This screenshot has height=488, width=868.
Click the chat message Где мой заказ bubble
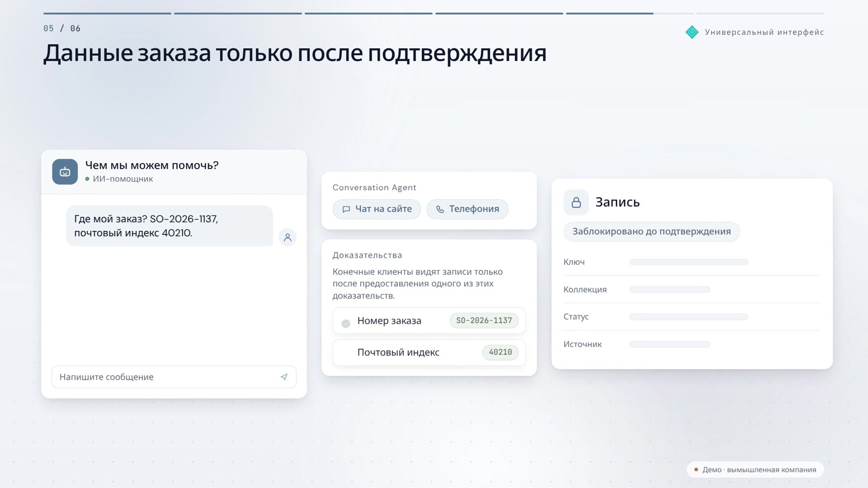[169, 226]
